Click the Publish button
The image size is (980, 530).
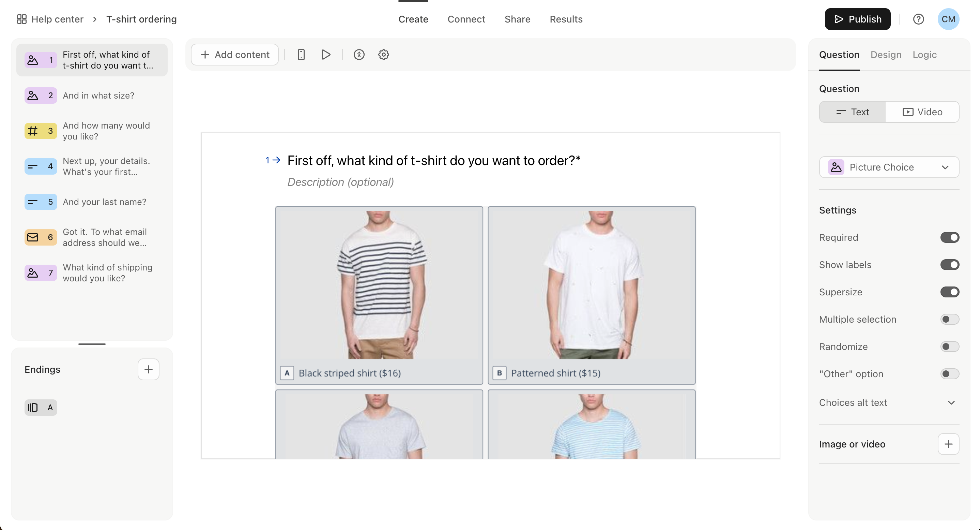click(857, 19)
